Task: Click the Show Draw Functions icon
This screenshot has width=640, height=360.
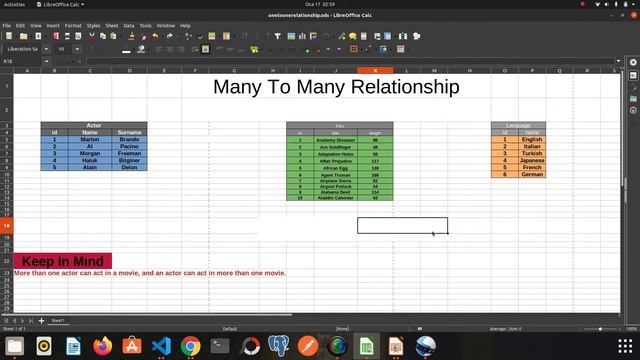Action: 417,36
